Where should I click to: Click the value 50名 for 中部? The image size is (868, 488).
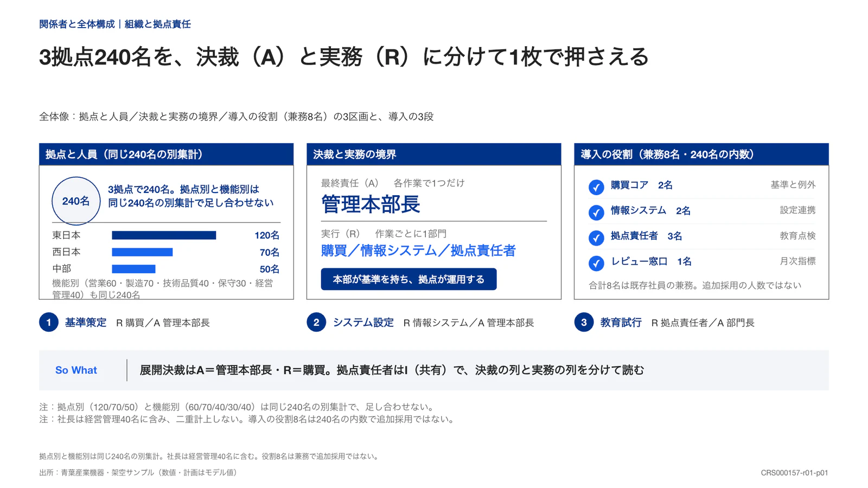coord(270,269)
